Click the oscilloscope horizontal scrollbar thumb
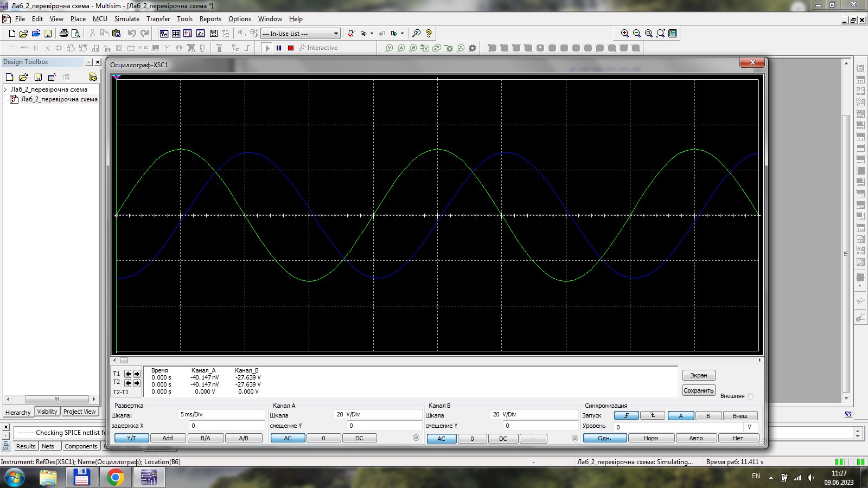 124,360
